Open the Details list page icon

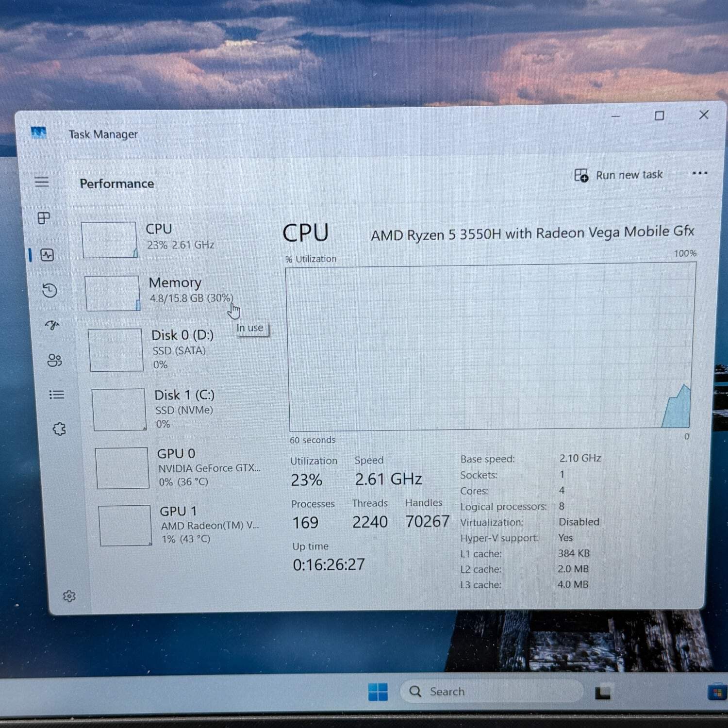[56, 395]
